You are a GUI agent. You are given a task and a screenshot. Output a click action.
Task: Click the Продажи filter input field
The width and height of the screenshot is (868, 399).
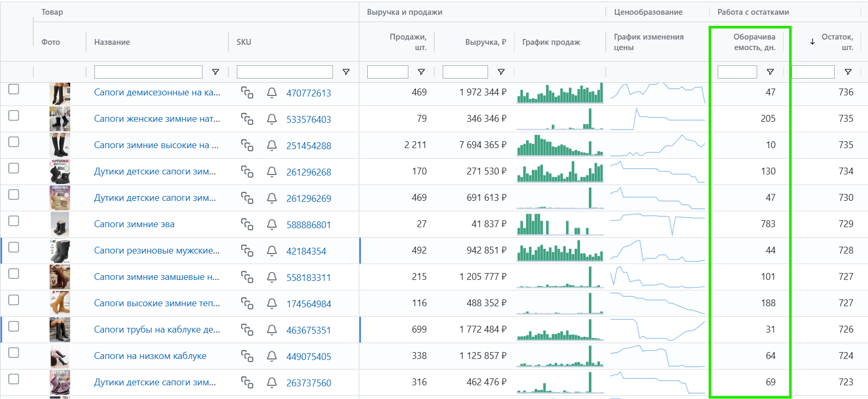tap(388, 72)
